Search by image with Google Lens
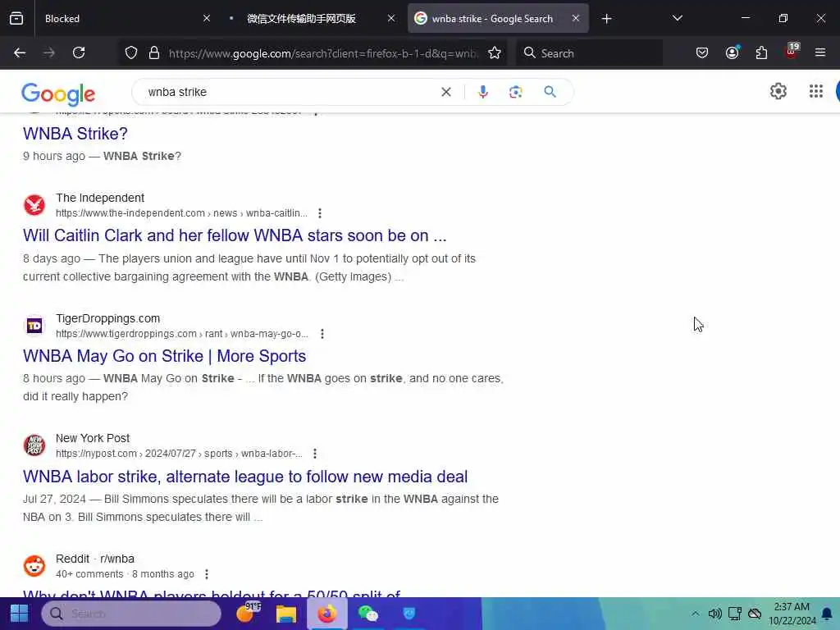This screenshot has width=840, height=630. click(515, 92)
